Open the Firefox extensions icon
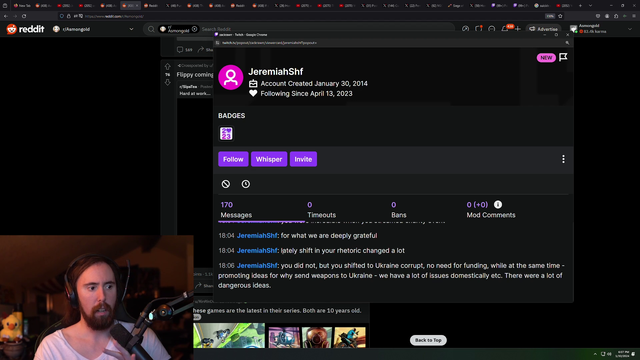 (616, 16)
